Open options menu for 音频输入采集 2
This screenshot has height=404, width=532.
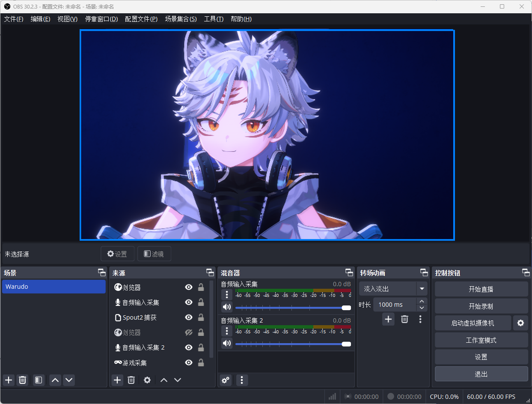pos(227,331)
